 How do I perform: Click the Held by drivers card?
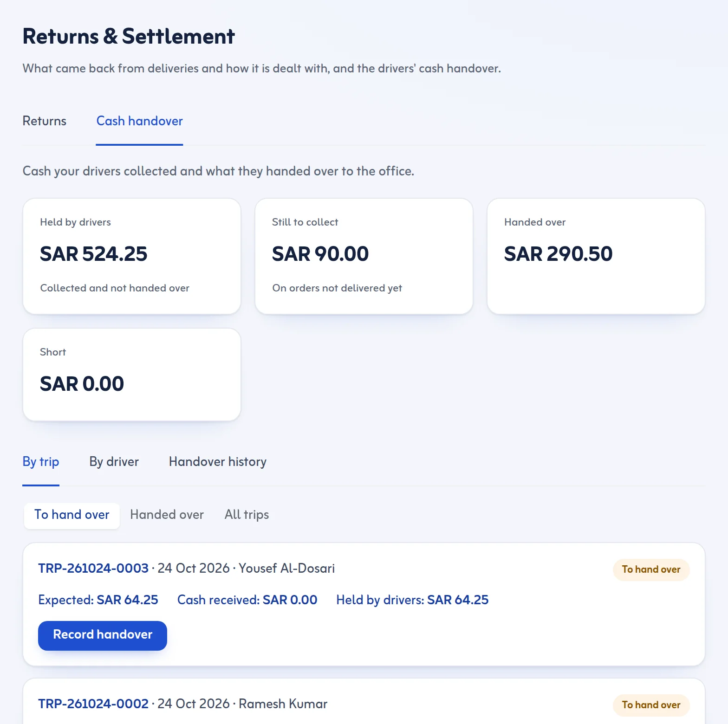132,256
